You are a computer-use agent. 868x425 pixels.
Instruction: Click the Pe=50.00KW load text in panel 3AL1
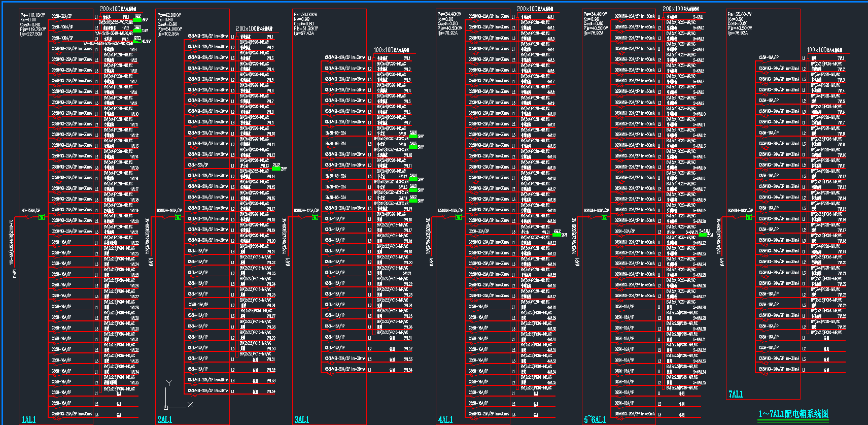[x=305, y=15]
